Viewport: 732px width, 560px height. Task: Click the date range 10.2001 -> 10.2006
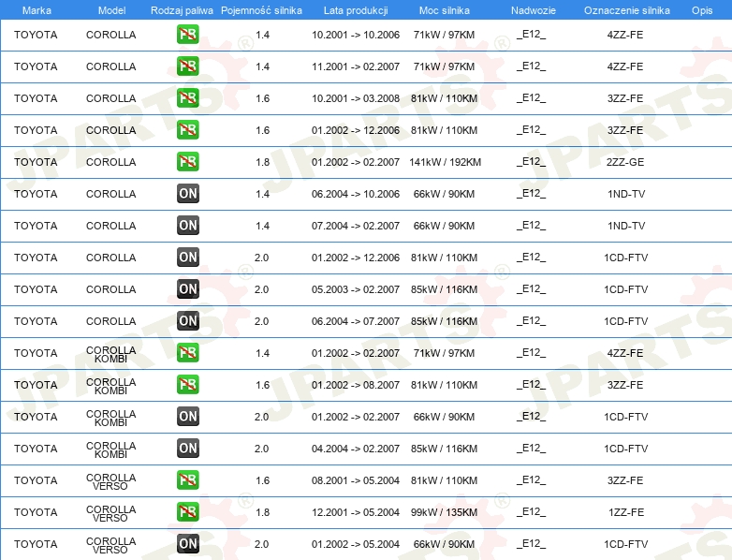[x=356, y=35]
